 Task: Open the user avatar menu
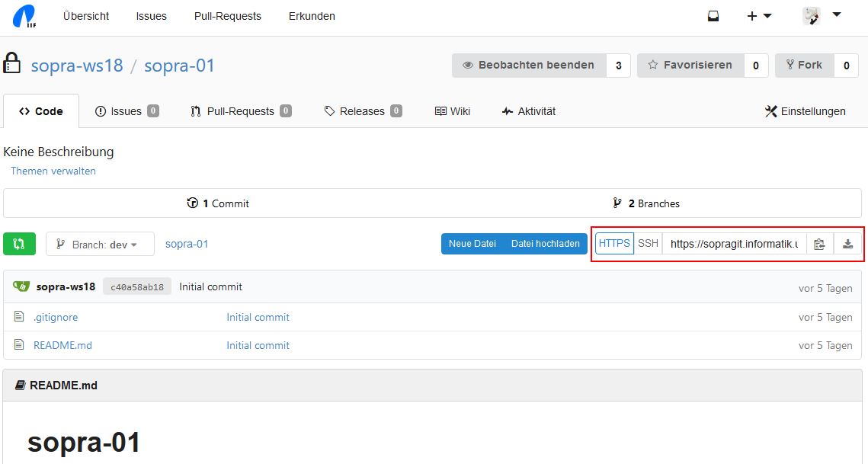(821, 16)
